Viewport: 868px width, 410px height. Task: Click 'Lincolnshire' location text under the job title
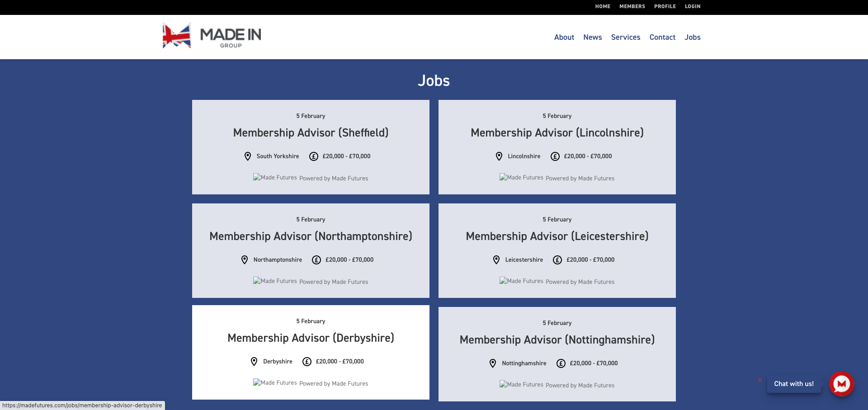pyautogui.click(x=524, y=156)
